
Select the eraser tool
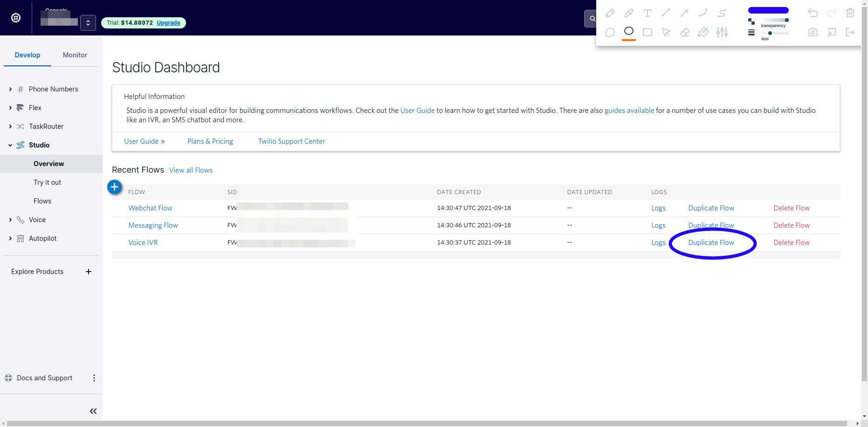pyautogui.click(x=684, y=32)
